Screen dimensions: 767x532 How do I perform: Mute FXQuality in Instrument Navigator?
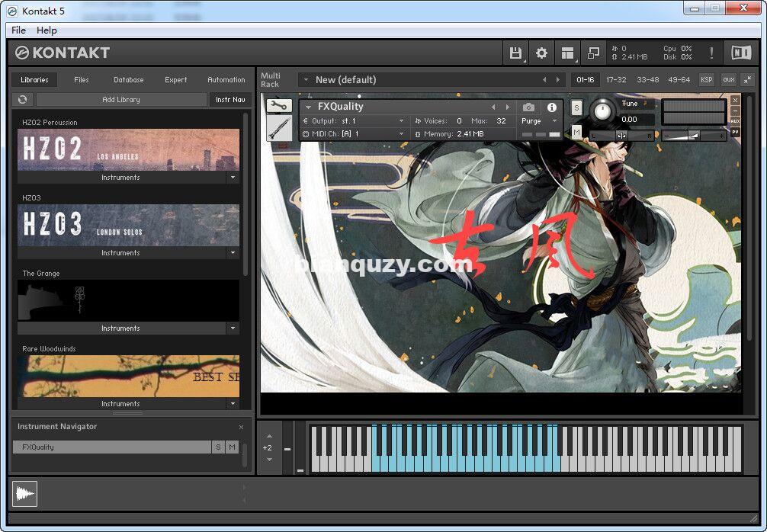pyautogui.click(x=232, y=447)
